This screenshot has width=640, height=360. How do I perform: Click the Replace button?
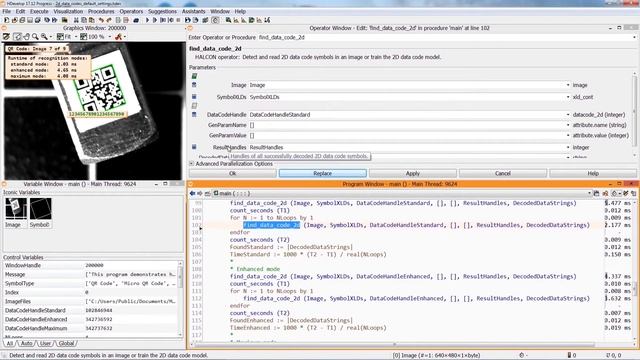tap(322, 173)
